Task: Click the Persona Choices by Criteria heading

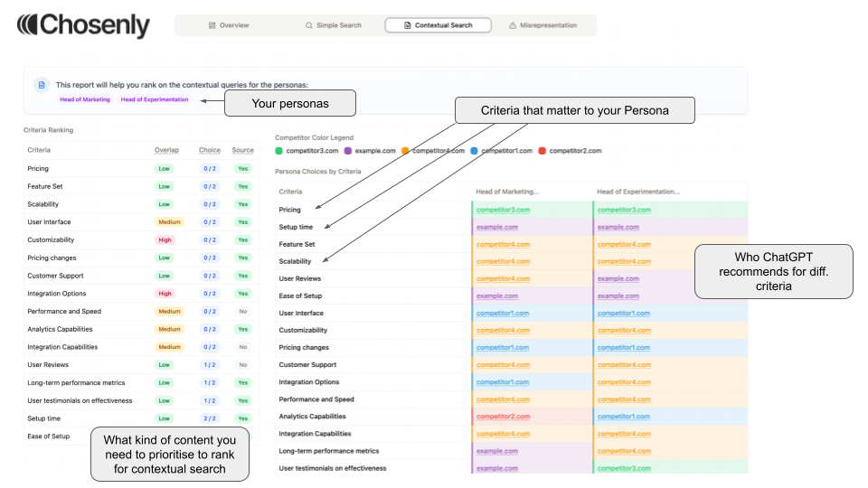Action: 317,172
